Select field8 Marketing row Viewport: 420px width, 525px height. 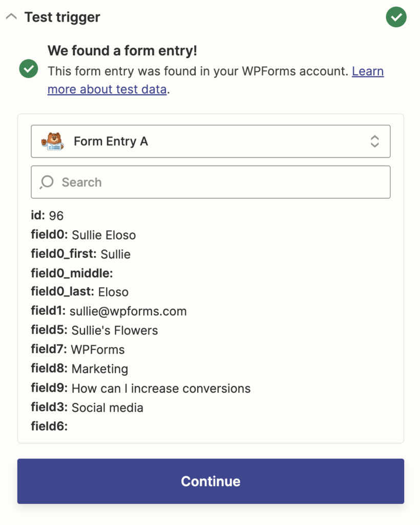pos(79,369)
